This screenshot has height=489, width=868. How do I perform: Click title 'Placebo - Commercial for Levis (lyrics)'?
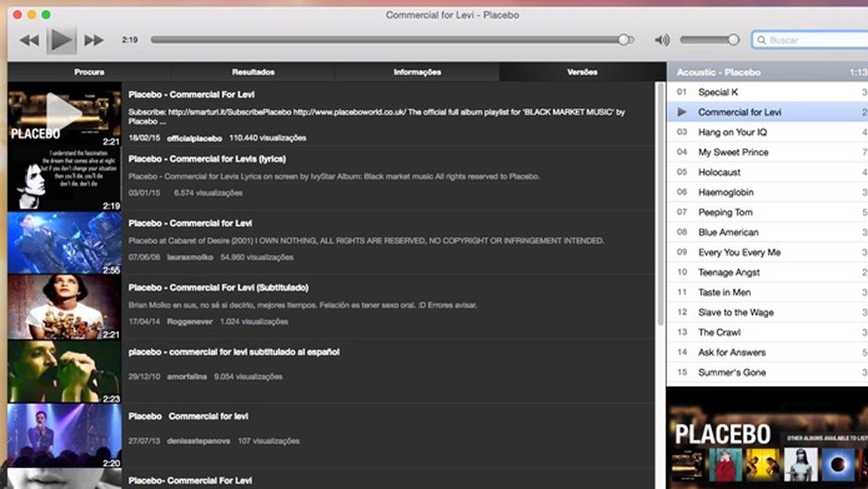207,159
